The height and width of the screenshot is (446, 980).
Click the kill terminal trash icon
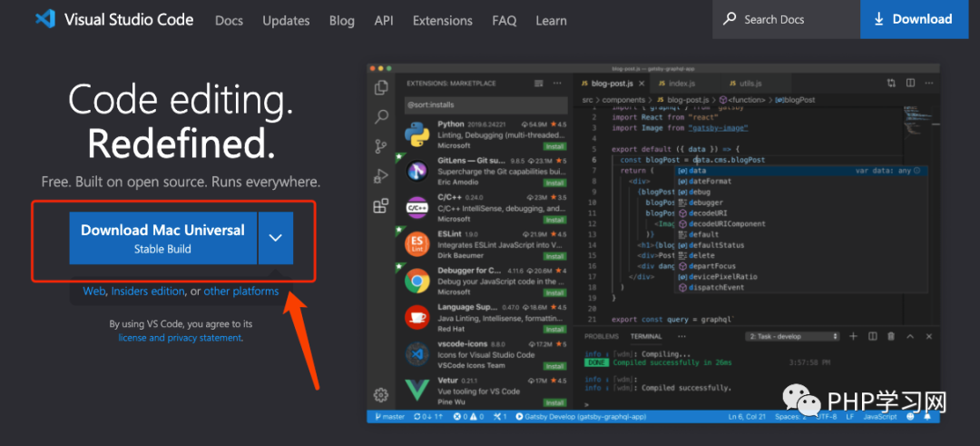pos(891,336)
